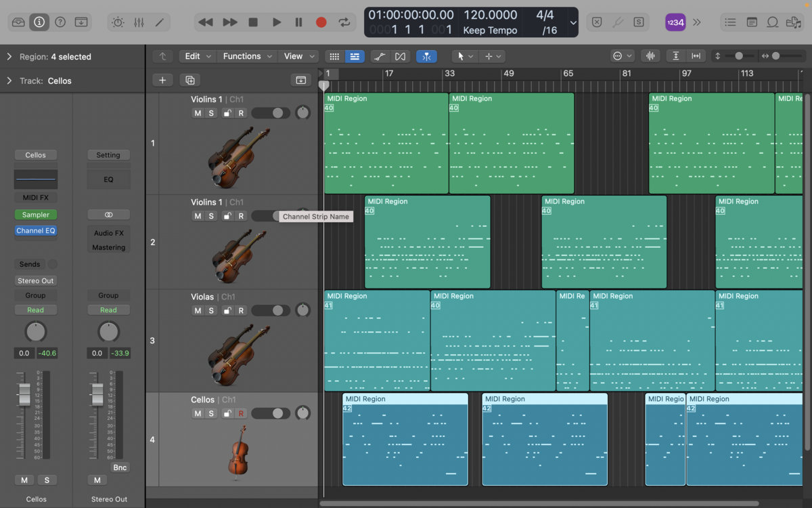Open the Mixer from the toolbar

(x=139, y=22)
